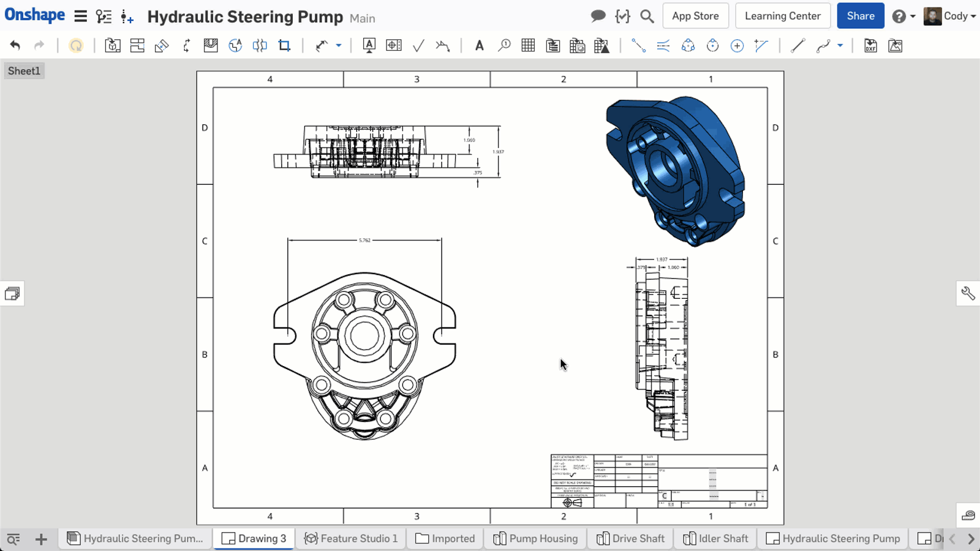980x551 pixels.
Task: Switch to the Pump Housing tab
Action: click(535, 538)
